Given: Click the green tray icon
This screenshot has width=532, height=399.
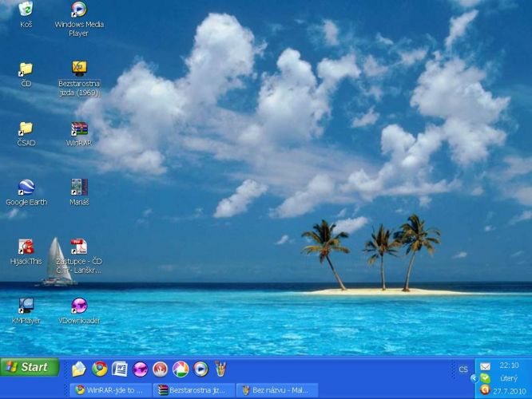Looking at the screenshot, I should [486, 378].
